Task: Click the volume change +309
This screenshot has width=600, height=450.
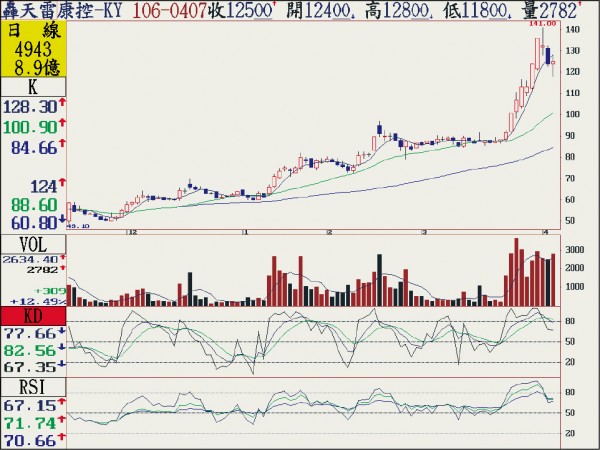Action: pos(50,291)
